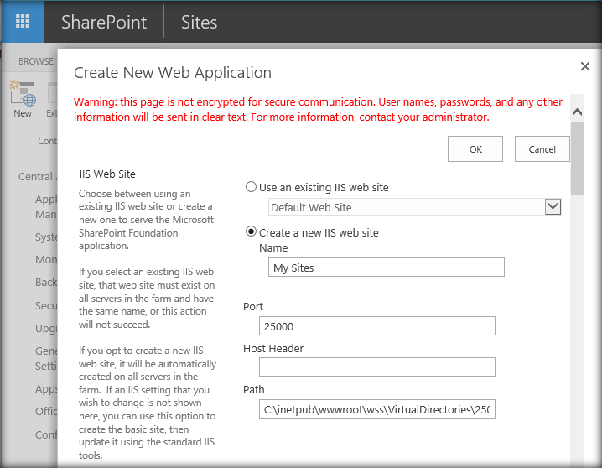Viewport: 602px width, 468px height.
Task: Click the New web application ribbon icon
Action: point(23,99)
